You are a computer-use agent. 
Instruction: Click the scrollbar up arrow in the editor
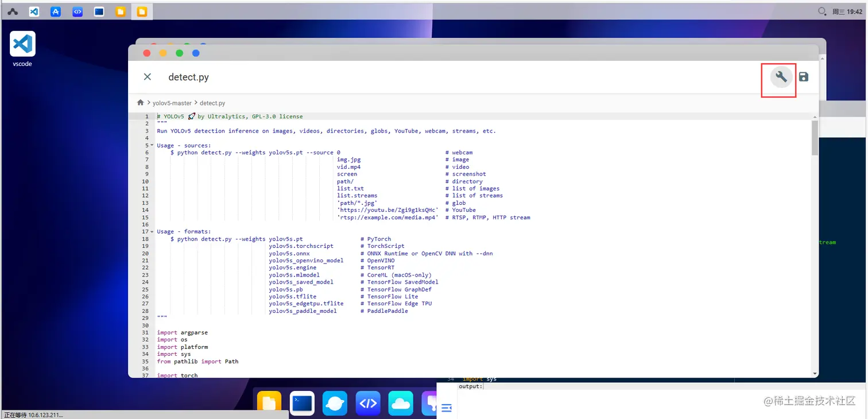[x=815, y=117]
